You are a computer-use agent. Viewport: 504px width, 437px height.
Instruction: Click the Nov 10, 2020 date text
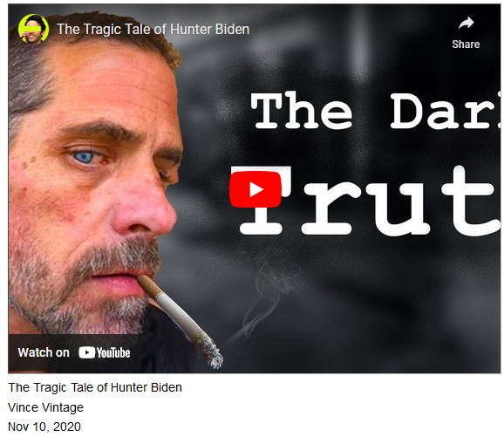pyautogui.click(x=44, y=427)
